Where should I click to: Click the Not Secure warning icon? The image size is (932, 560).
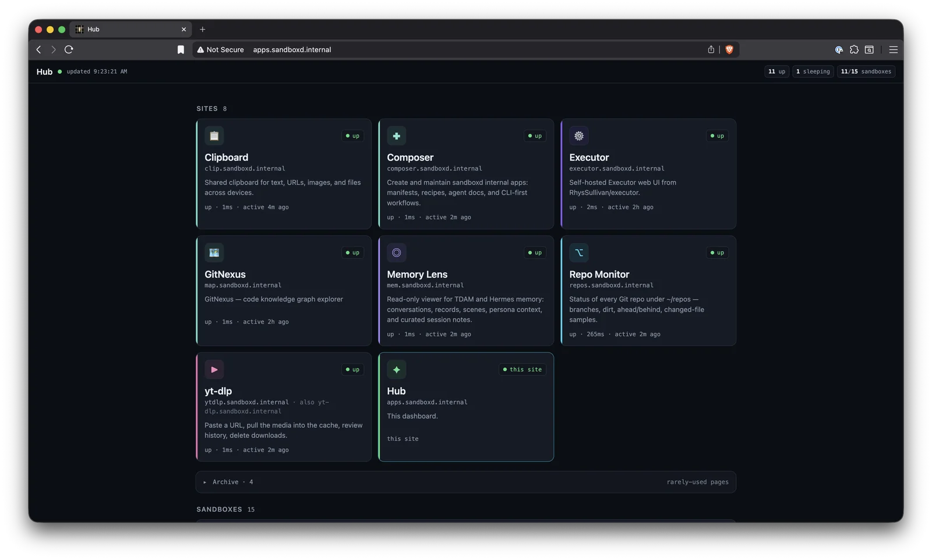tap(200, 49)
